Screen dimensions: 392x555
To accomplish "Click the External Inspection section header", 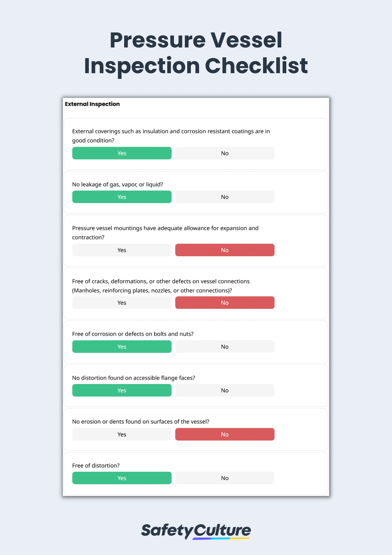I will click(92, 104).
